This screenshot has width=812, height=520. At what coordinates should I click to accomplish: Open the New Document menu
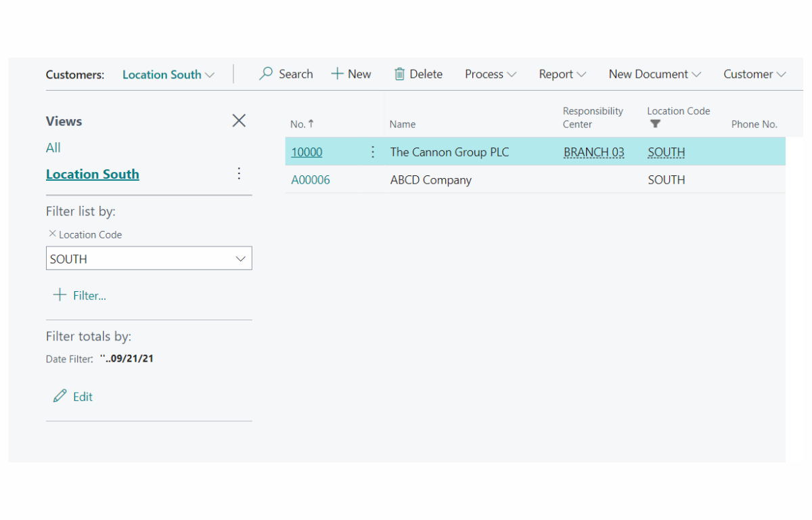[654, 74]
